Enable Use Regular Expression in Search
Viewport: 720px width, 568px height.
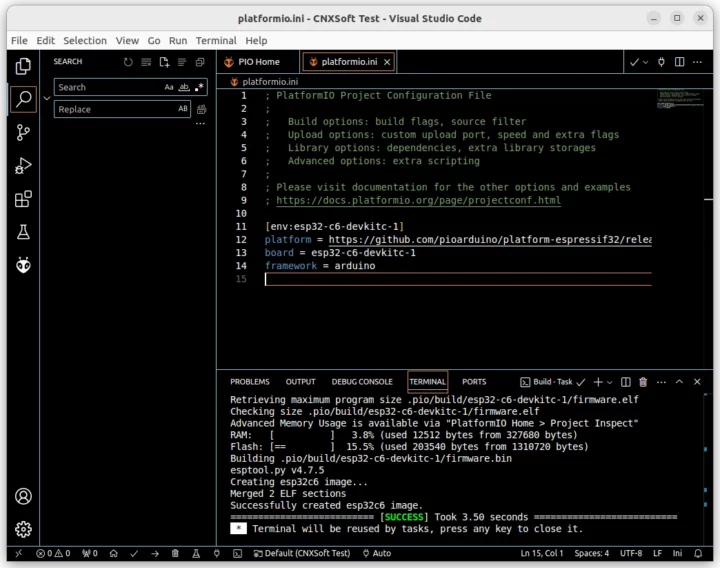pos(197,88)
